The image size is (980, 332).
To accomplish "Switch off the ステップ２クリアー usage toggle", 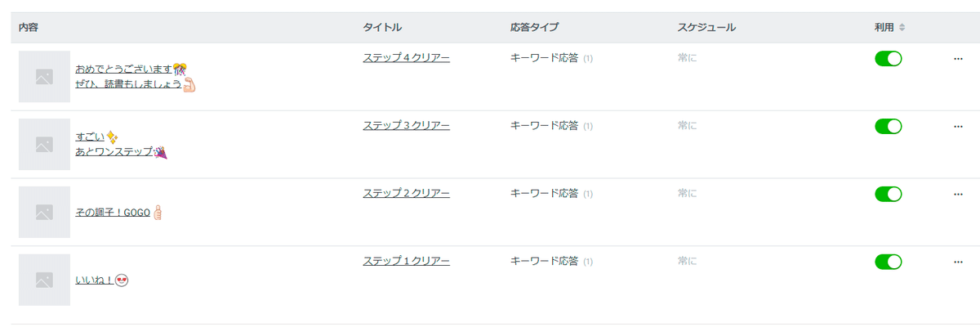I will point(888,194).
